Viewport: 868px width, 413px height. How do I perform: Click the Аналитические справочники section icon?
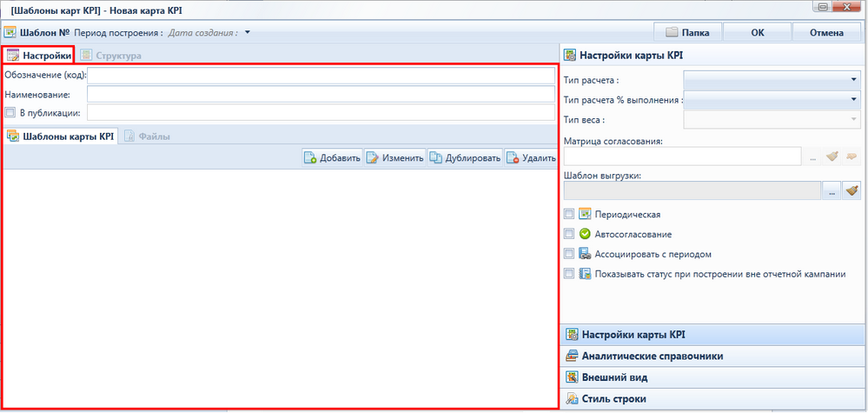(572, 356)
